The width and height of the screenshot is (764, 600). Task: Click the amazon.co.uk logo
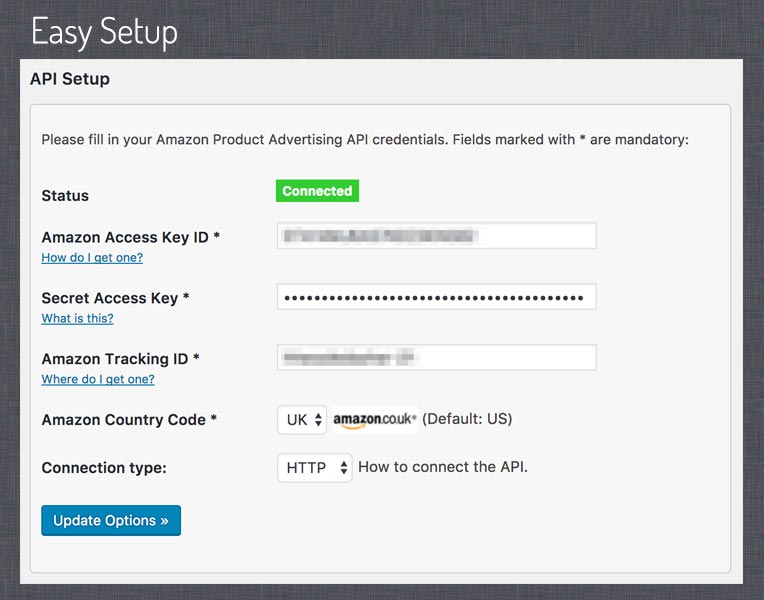[x=375, y=420]
